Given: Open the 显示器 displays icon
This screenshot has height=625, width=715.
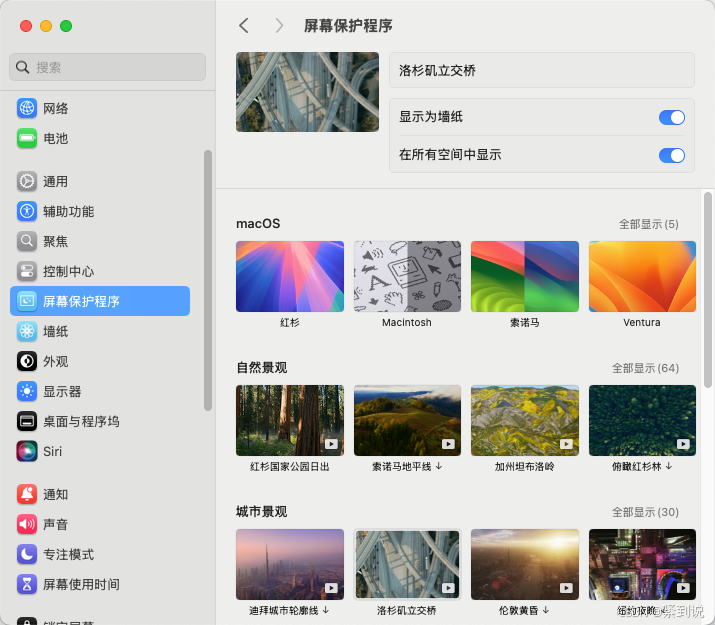Looking at the screenshot, I should (x=27, y=392).
